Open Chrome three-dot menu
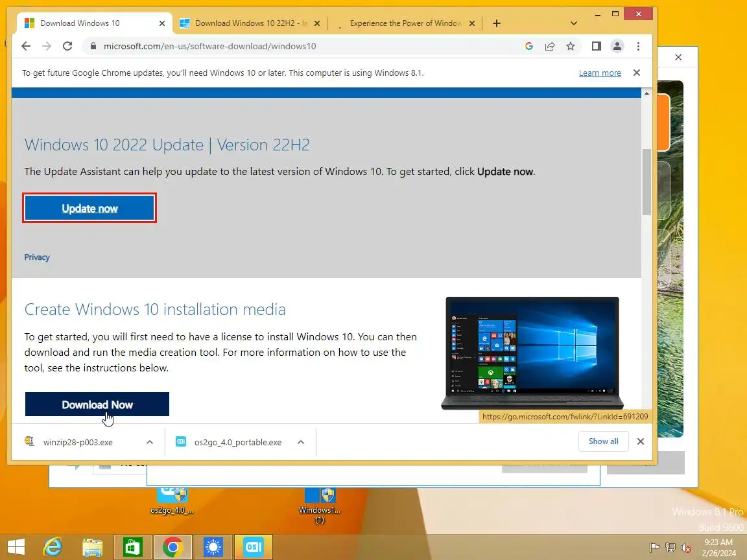Image resolution: width=747 pixels, height=560 pixels. pyautogui.click(x=638, y=46)
